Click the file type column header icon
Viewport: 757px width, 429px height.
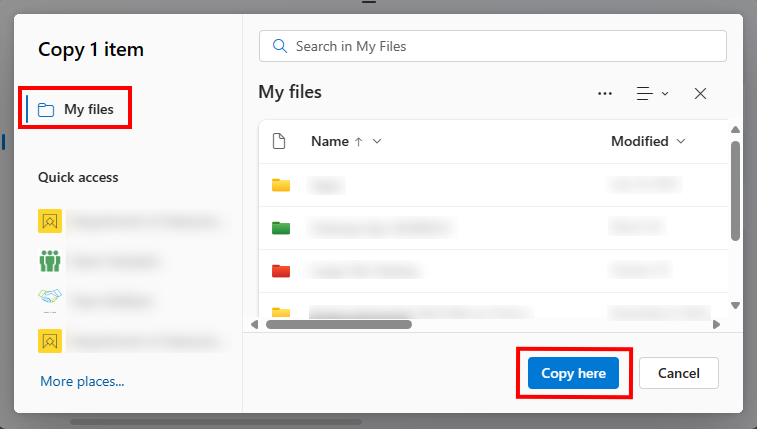tap(280, 141)
